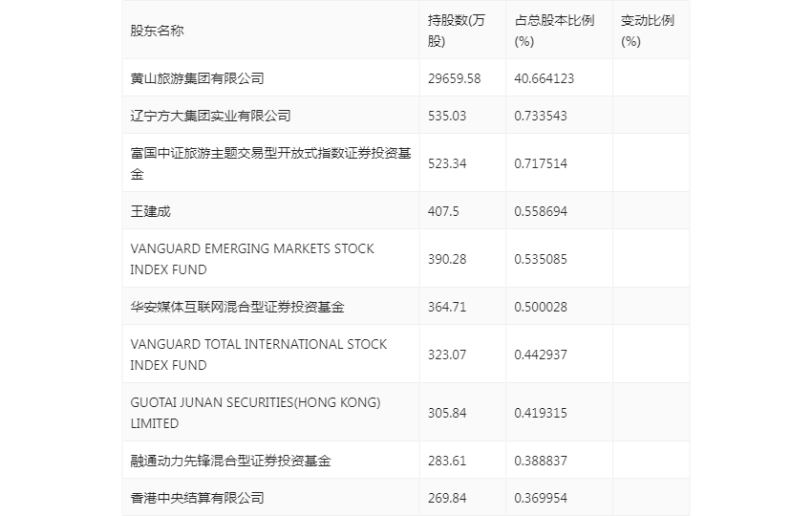This screenshot has height=516, width=812.
Task: Click 香港中央结算有限公司 shareholder name
Action: pyautogui.click(x=198, y=498)
